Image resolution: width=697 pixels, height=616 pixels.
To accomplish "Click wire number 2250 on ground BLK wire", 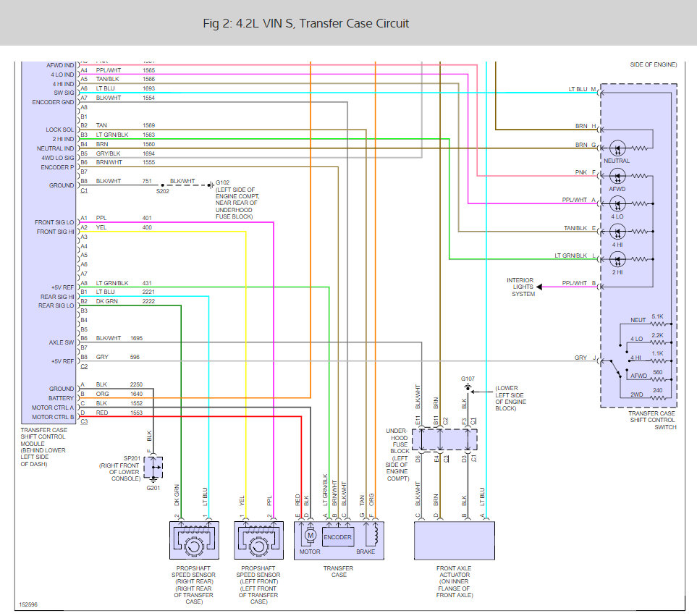I will [x=136, y=384].
